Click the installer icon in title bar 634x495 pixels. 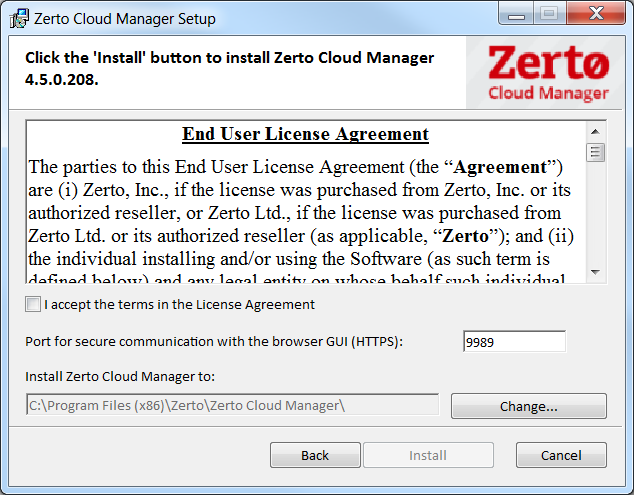(x=19, y=19)
